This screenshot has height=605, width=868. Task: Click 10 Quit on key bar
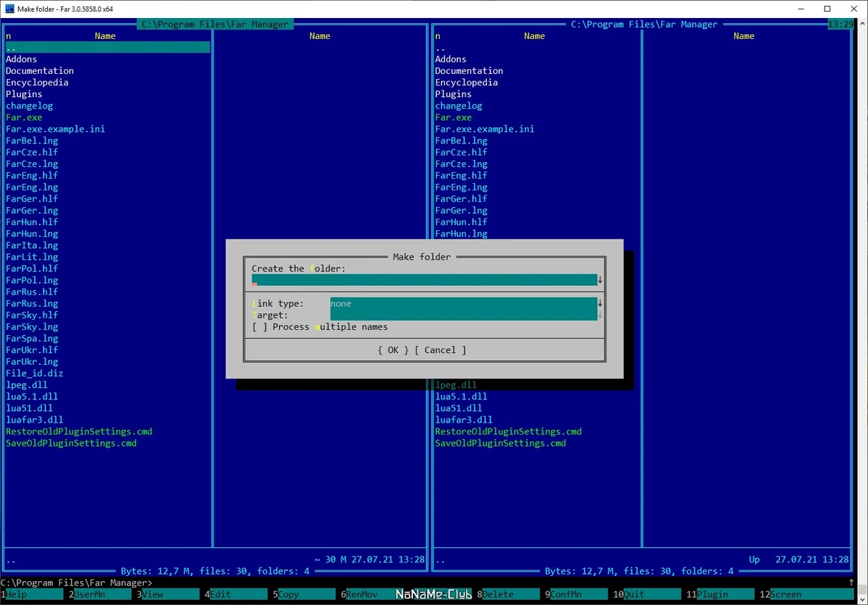point(647,594)
